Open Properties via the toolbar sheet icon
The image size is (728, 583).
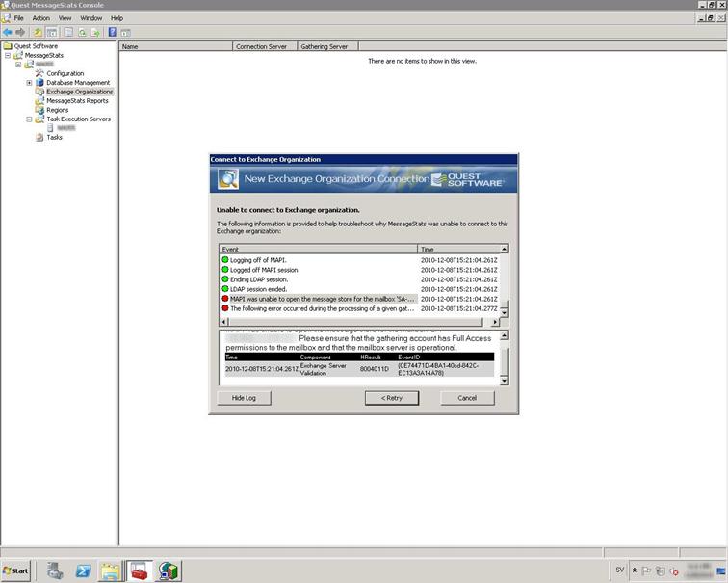[68, 32]
